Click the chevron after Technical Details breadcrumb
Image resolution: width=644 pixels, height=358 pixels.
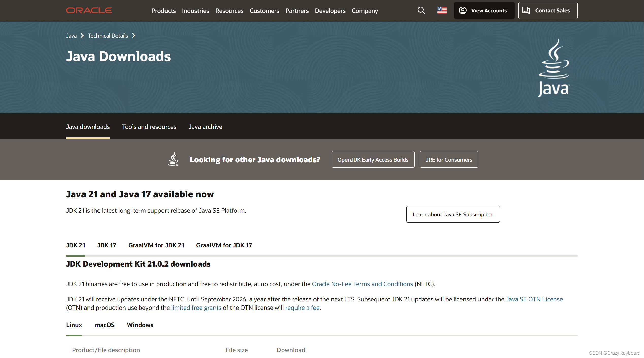pos(134,36)
